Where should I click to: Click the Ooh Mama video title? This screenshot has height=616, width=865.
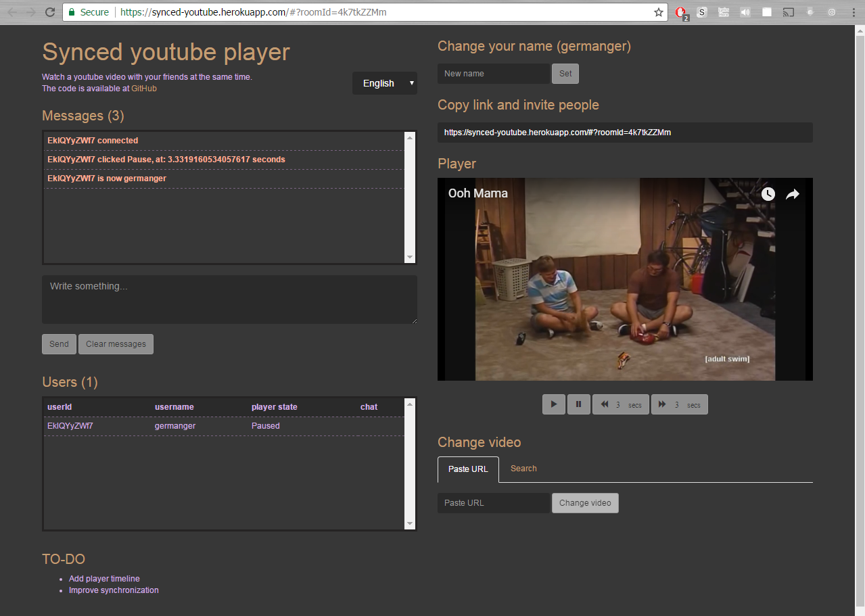[x=478, y=193]
